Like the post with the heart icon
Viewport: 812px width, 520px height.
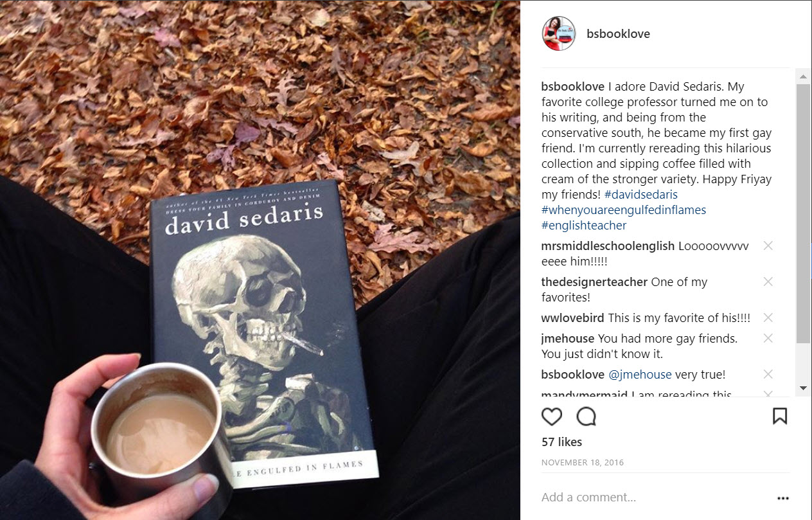tap(552, 417)
